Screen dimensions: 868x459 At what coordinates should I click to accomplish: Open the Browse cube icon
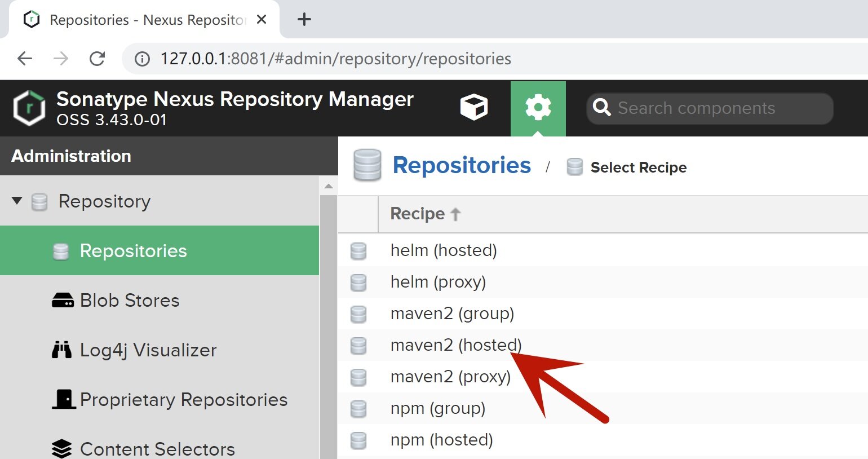473,108
